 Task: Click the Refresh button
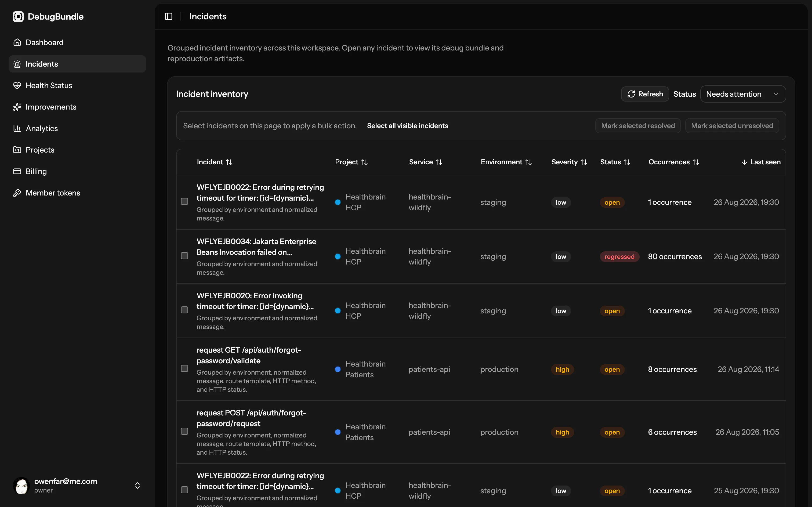pyautogui.click(x=645, y=94)
